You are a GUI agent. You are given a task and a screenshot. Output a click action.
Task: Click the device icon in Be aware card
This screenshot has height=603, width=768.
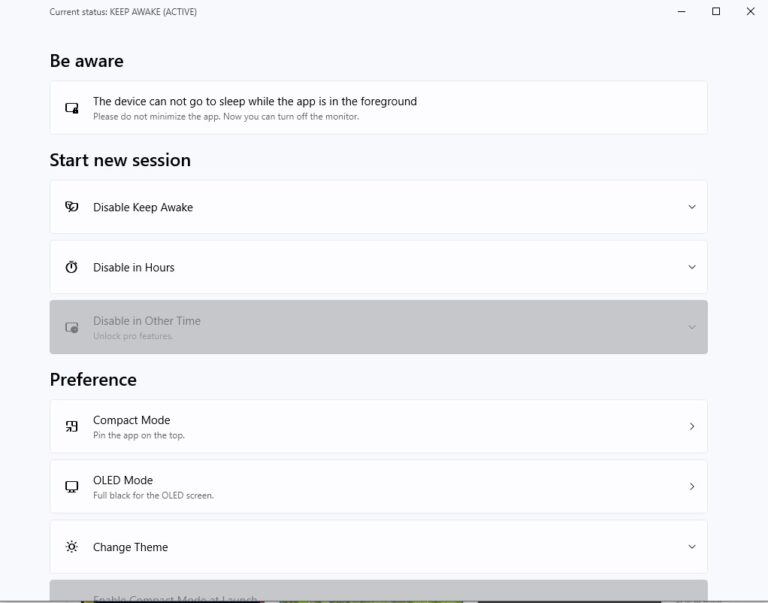72,108
